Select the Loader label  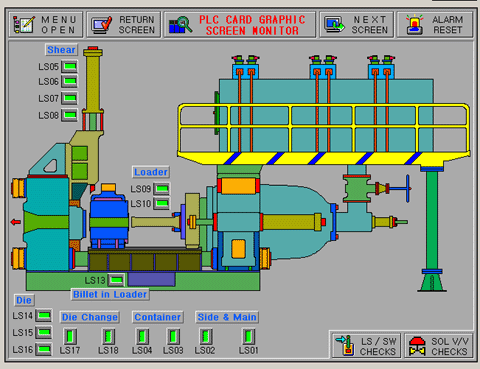pyautogui.click(x=151, y=172)
